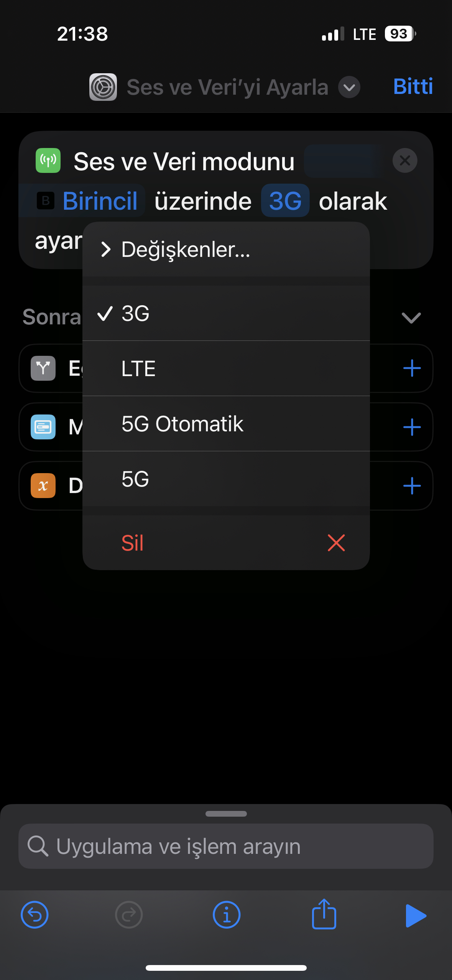Tap the redo arrow icon

pyautogui.click(x=129, y=915)
